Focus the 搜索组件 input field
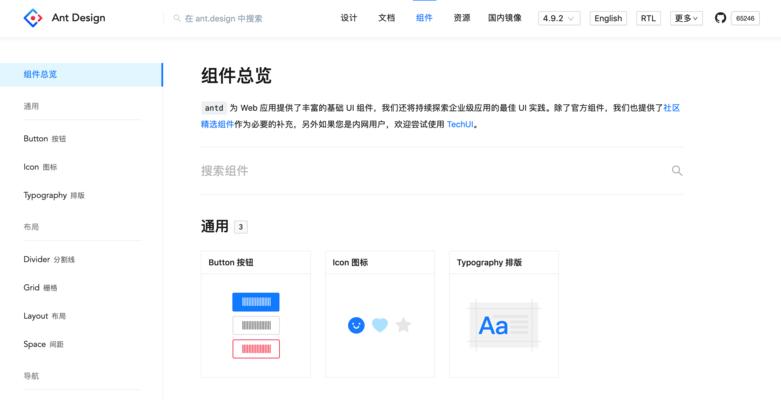The image size is (781, 400). [x=442, y=171]
